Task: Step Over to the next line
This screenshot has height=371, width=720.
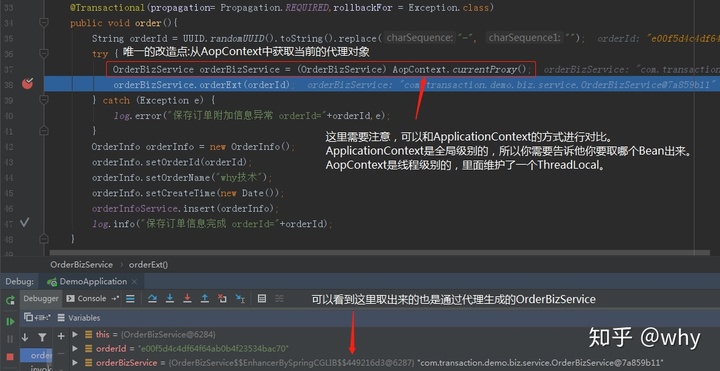Action: (x=152, y=299)
